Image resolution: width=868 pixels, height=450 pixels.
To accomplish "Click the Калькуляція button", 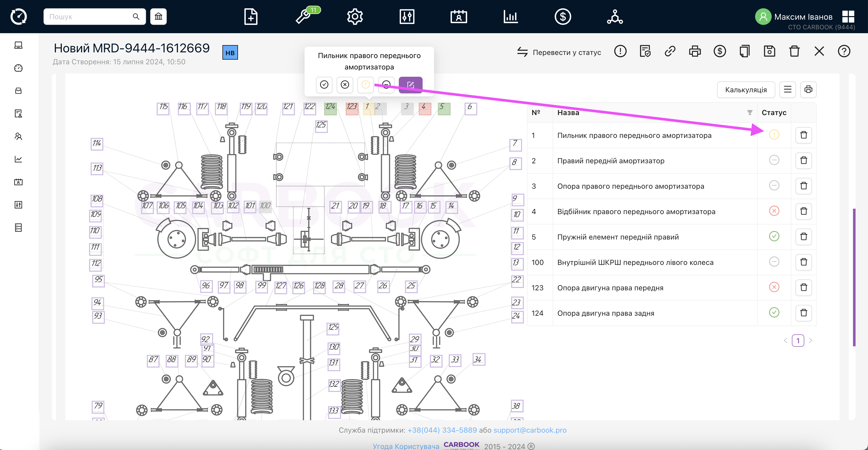I will click(746, 90).
